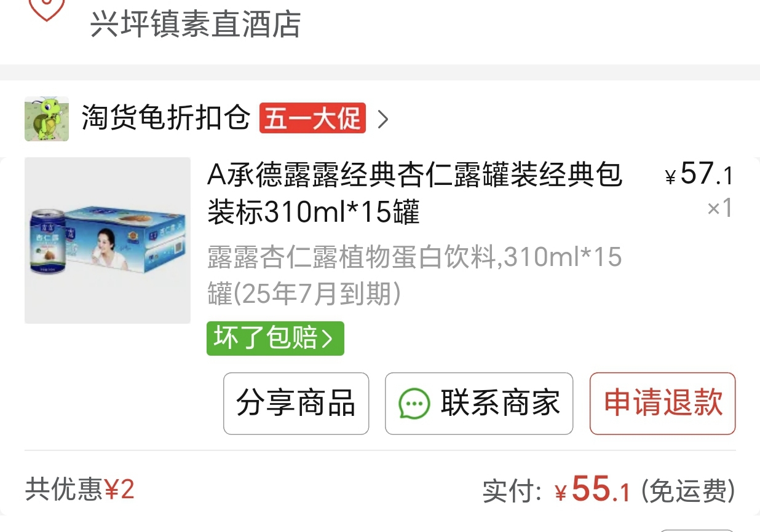Open the almond drink product thumbnail
Screen dimensions: 760x532
click(x=108, y=240)
